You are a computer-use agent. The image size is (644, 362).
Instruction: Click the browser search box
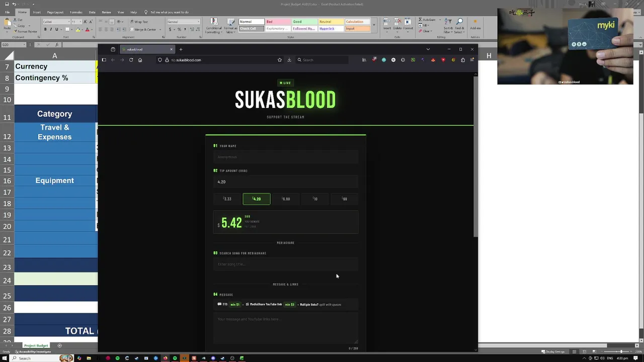pyautogui.click(x=322, y=60)
